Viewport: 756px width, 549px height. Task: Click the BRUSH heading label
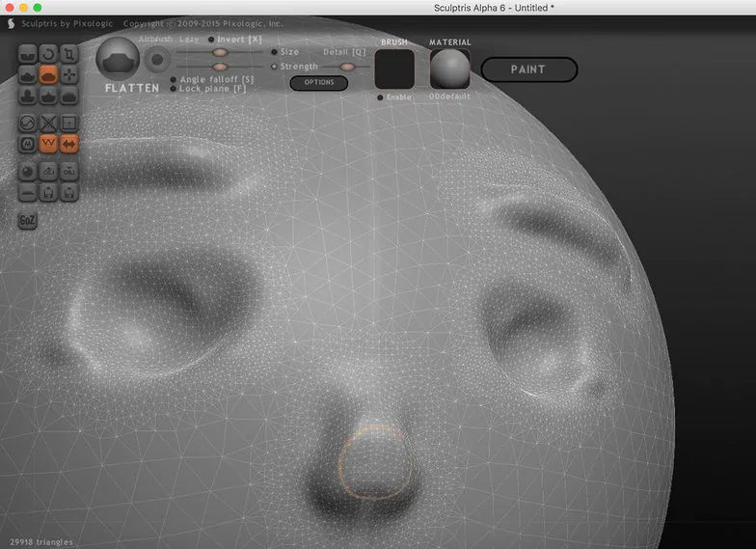[394, 42]
